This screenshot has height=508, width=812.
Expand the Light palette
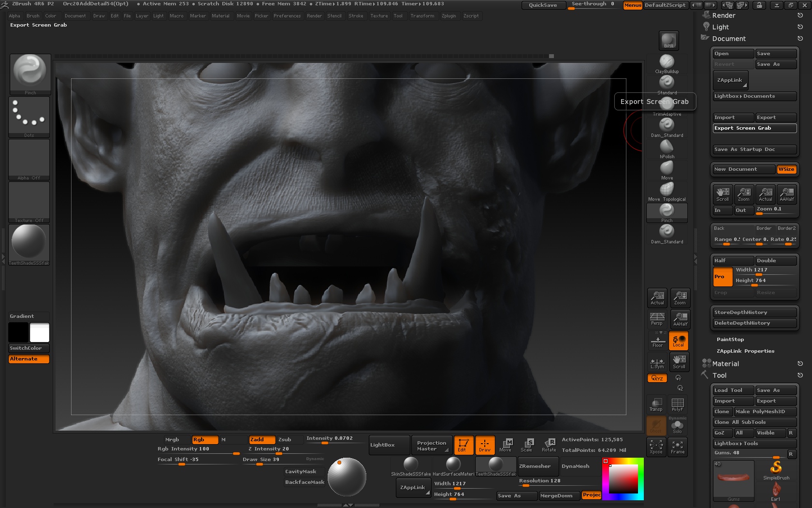[x=720, y=27]
